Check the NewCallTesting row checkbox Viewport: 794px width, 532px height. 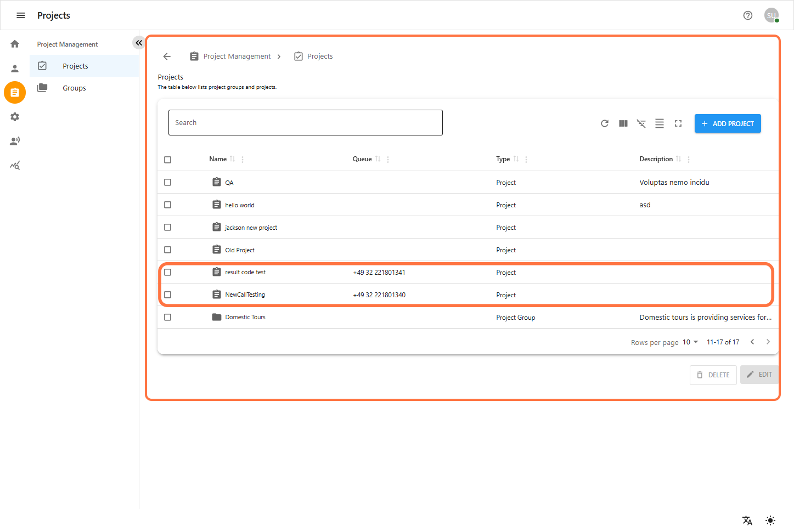click(x=168, y=295)
